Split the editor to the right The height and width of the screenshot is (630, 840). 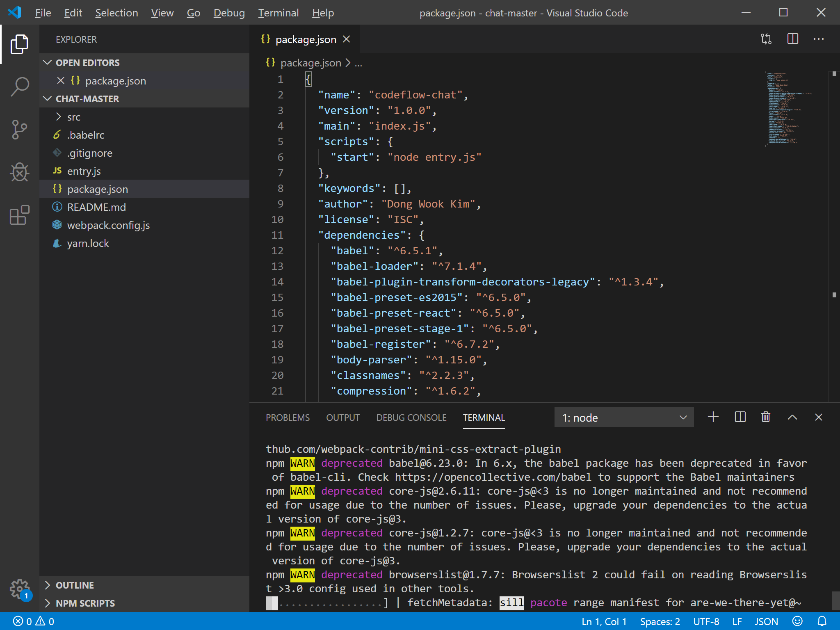(792, 39)
